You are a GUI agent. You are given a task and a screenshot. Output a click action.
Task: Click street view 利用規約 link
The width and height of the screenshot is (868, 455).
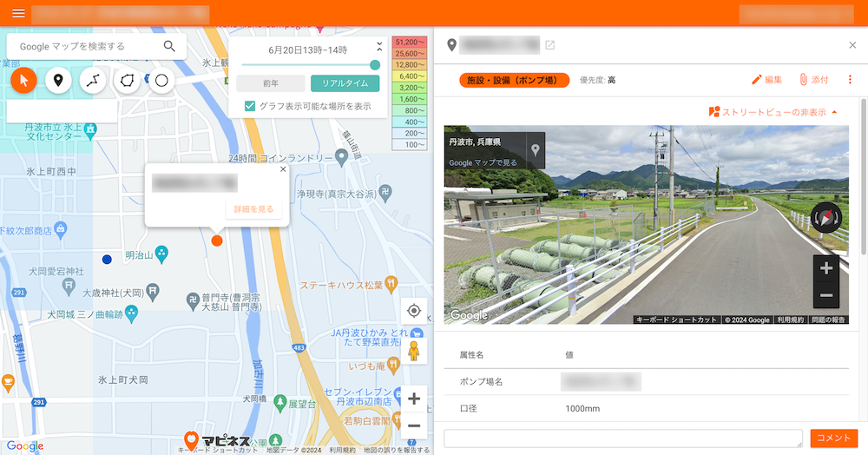[x=790, y=320]
